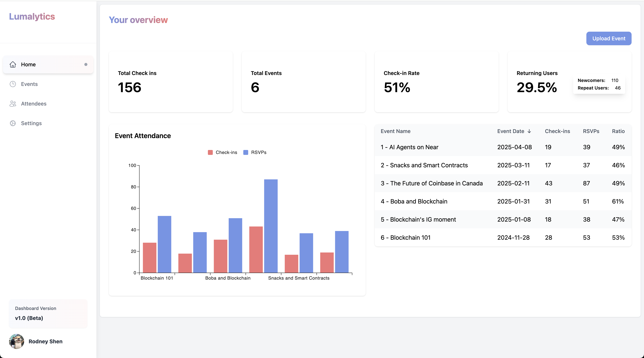The height and width of the screenshot is (358, 644).
Task: Click the Total Events value 6
Action: click(x=255, y=88)
